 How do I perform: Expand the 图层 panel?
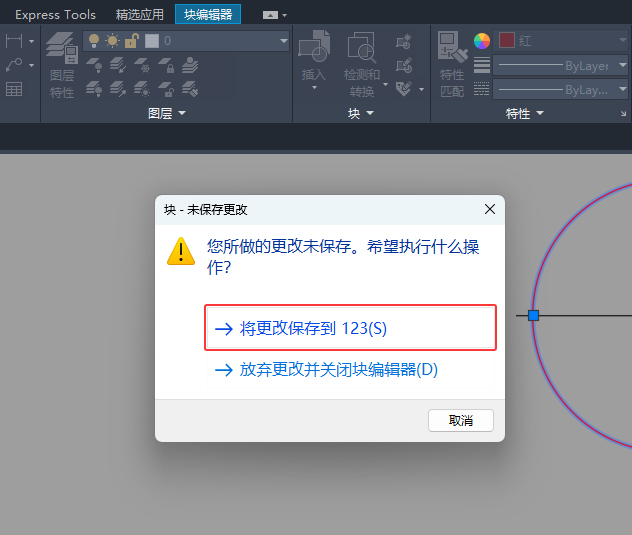click(166, 113)
